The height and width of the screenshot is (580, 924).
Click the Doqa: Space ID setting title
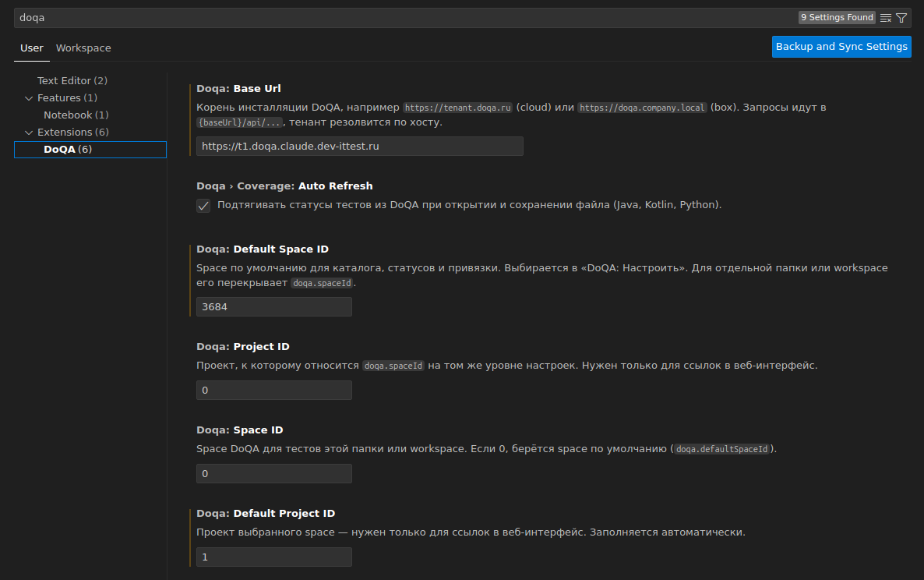pos(240,430)
